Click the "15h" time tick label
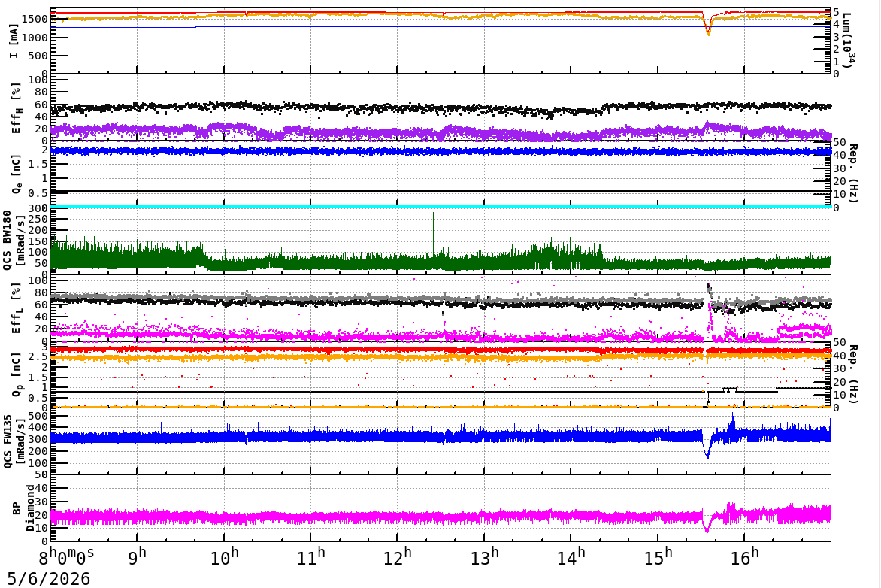Image resolution: width=881 pixels, height=588 pixels. click(x=658, y=556)
